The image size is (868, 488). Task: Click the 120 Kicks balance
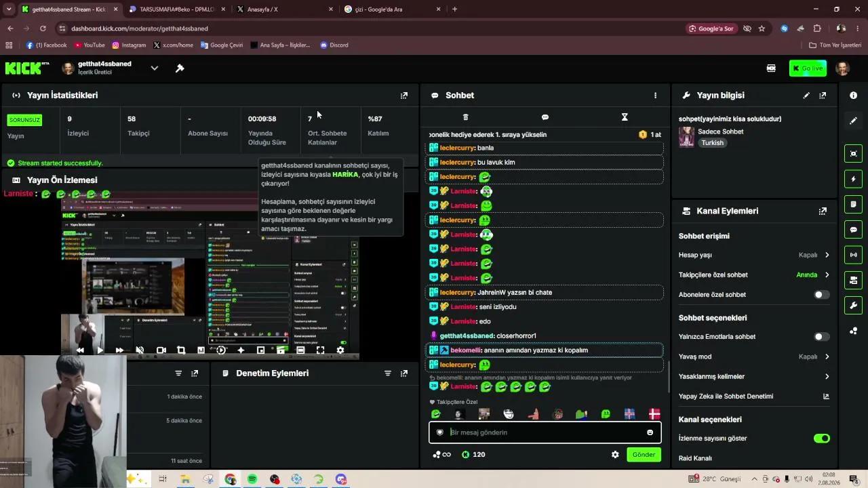point(473,455)
